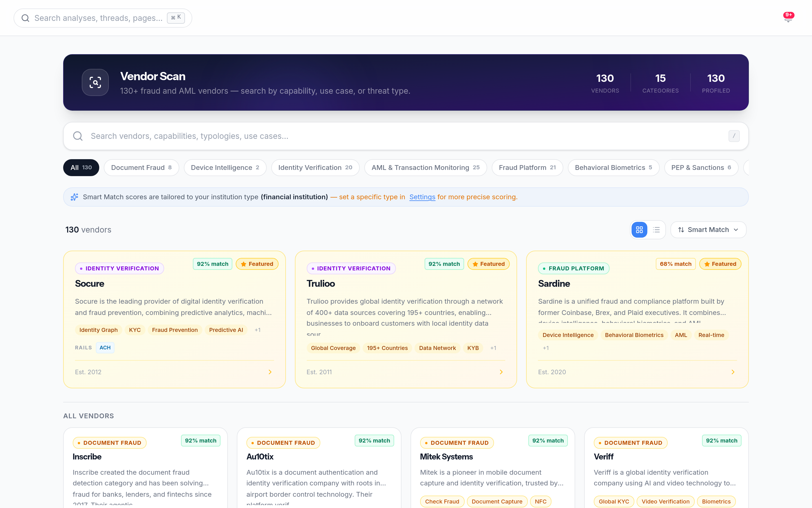
Task: Filter by Behavioral Biometrics category
Action: tap(613, 168)
